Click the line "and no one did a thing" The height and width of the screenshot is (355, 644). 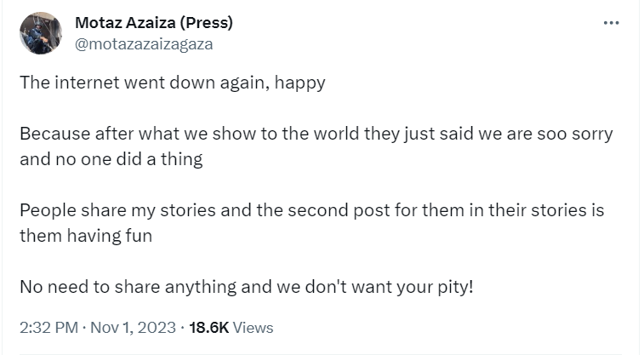click(111, 159)
